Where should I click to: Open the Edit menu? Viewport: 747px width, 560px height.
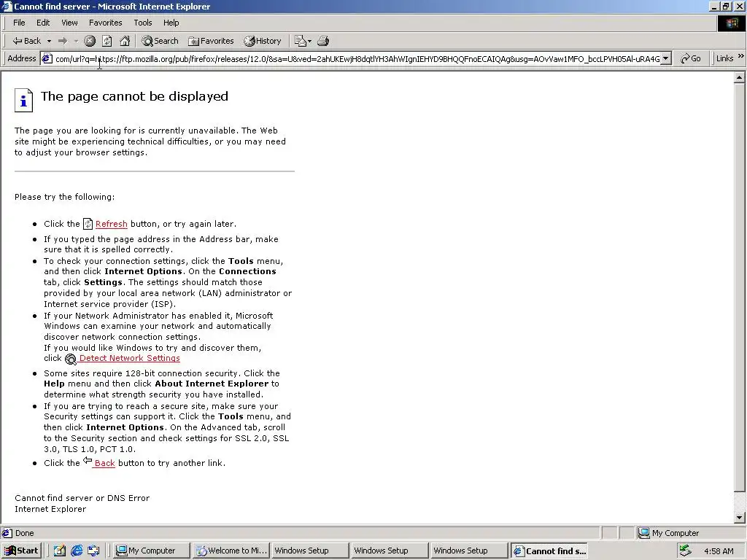pyautogui.click(x=43, y=23)
